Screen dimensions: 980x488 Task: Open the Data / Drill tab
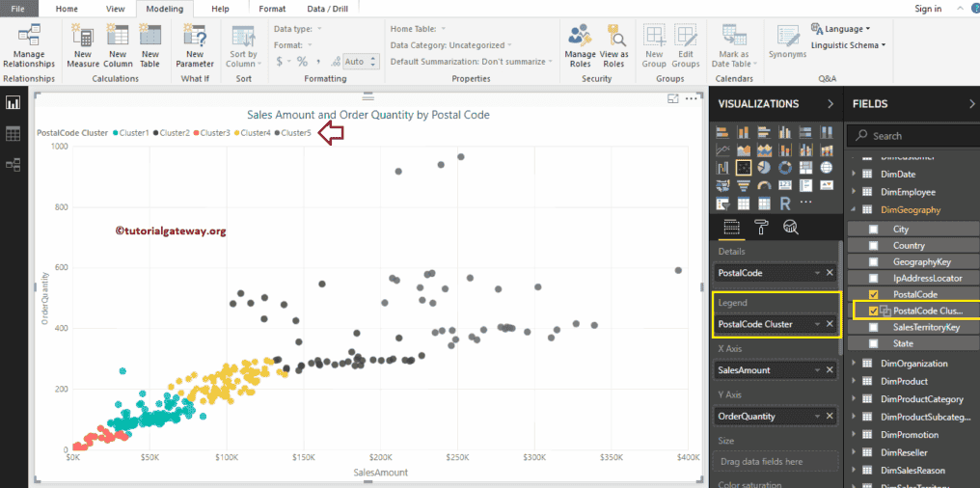[327, 9]
